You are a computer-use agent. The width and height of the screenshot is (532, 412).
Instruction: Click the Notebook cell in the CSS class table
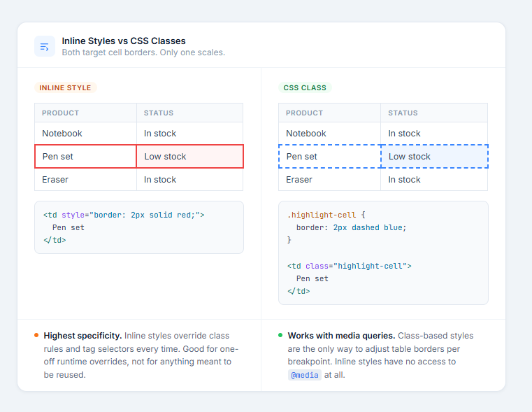coord(329,134)
